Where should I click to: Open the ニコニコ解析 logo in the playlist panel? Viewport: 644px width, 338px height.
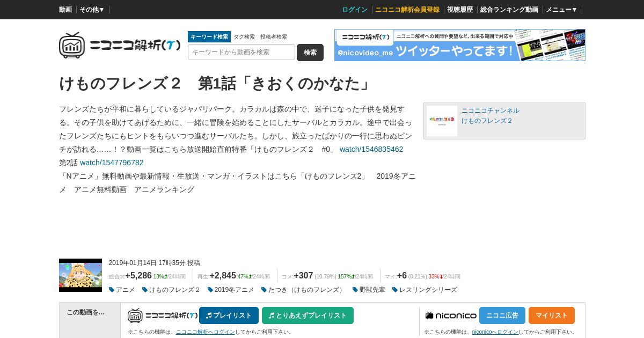[163, 315]
